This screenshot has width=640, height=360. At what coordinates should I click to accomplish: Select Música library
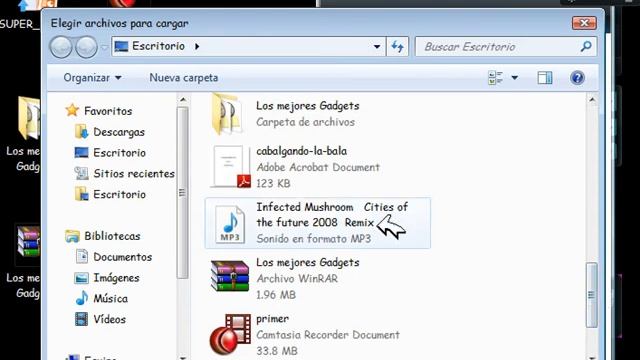coord(110,298)
